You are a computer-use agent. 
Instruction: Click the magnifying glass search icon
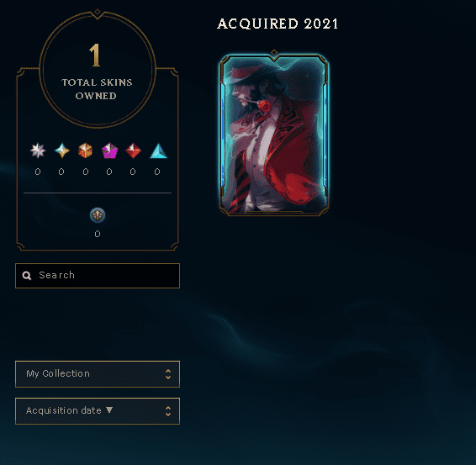(x=27, y=276)
